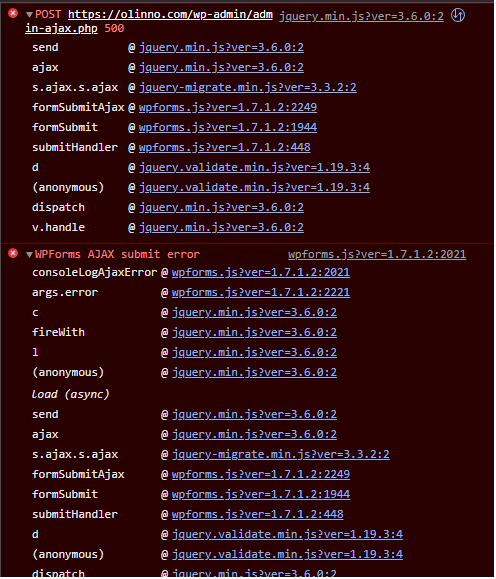Image resolution: width=496 pixels, height=579 pixels.
Task: Open the olinno.com admin-ajax.php URL link
Action: [149, 21]
